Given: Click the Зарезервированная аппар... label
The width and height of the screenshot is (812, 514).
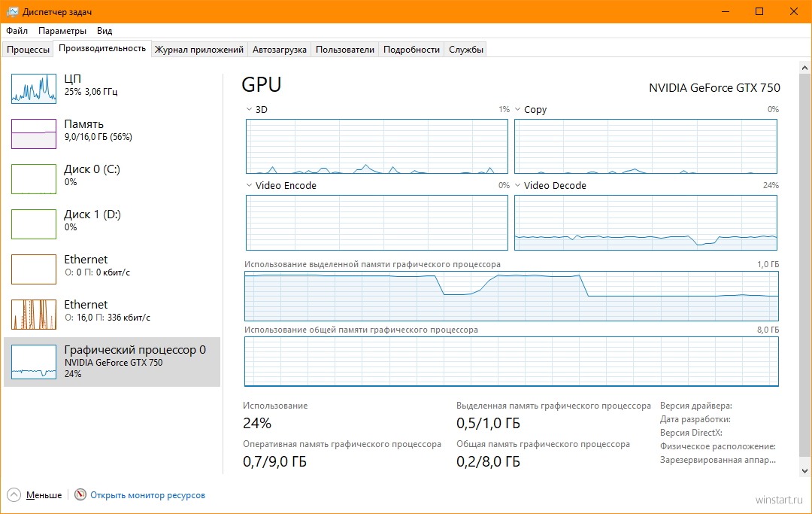Looking at the screenshot, I should point(718,460).
